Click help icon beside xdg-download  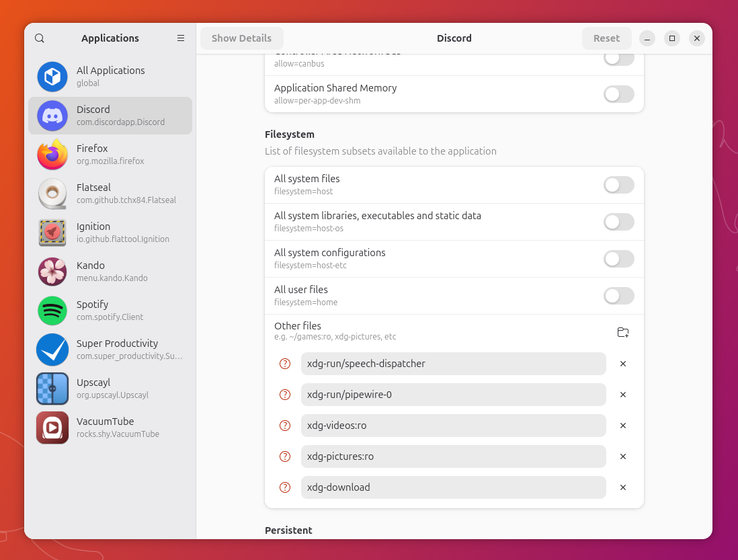[285, 487]
